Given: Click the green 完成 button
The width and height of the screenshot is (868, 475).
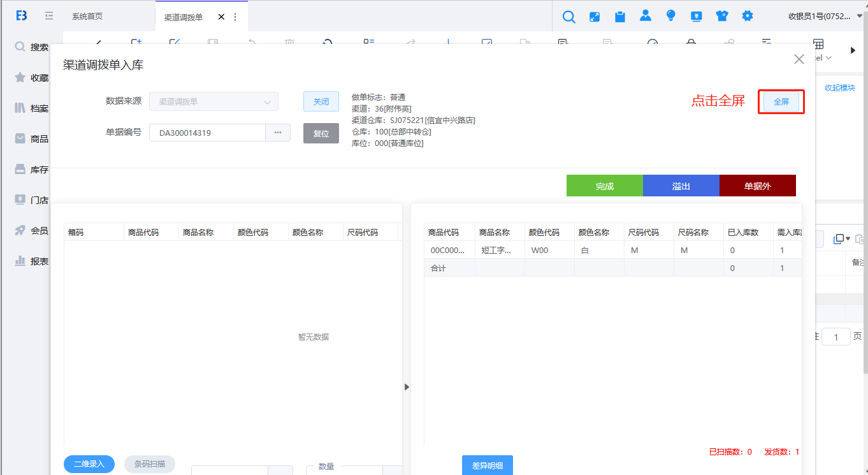Looking at the screenshot, I should click(605, 186).
